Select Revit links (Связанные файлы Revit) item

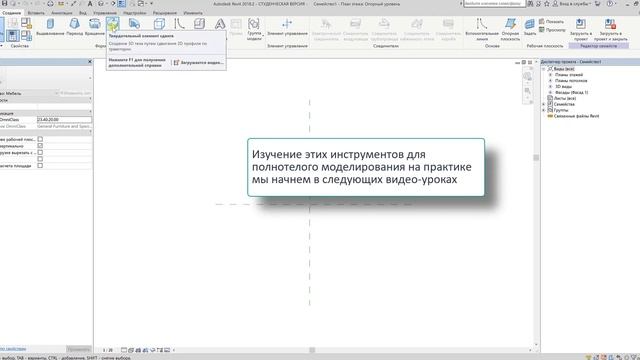[576, 116]
